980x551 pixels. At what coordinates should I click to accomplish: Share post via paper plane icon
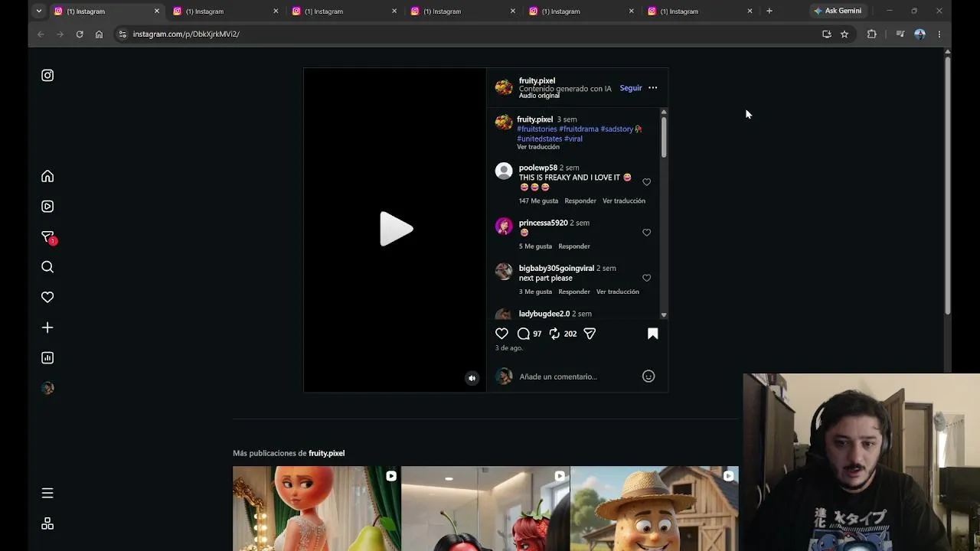[590, 334]
